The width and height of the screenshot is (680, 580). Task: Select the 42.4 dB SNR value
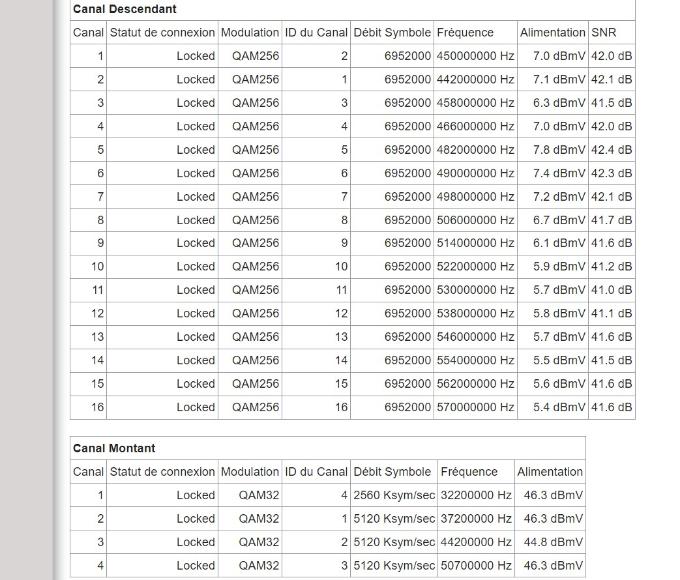[611, 150]
